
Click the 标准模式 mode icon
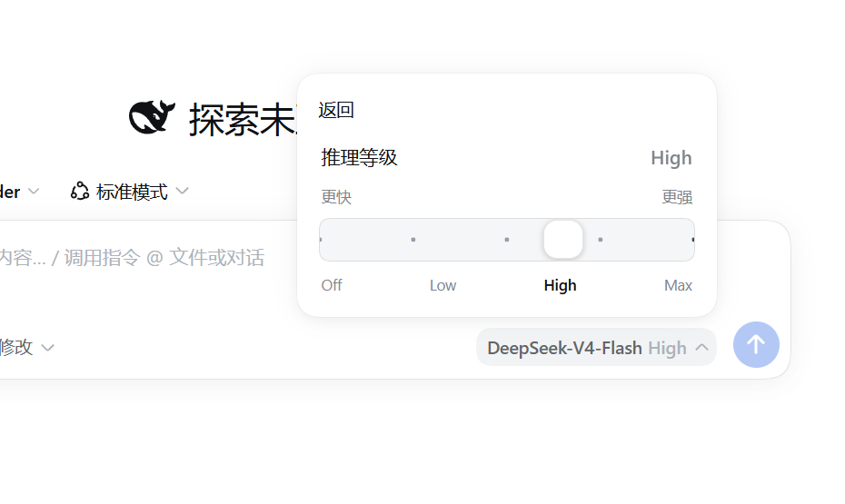[x=80, y=191]
